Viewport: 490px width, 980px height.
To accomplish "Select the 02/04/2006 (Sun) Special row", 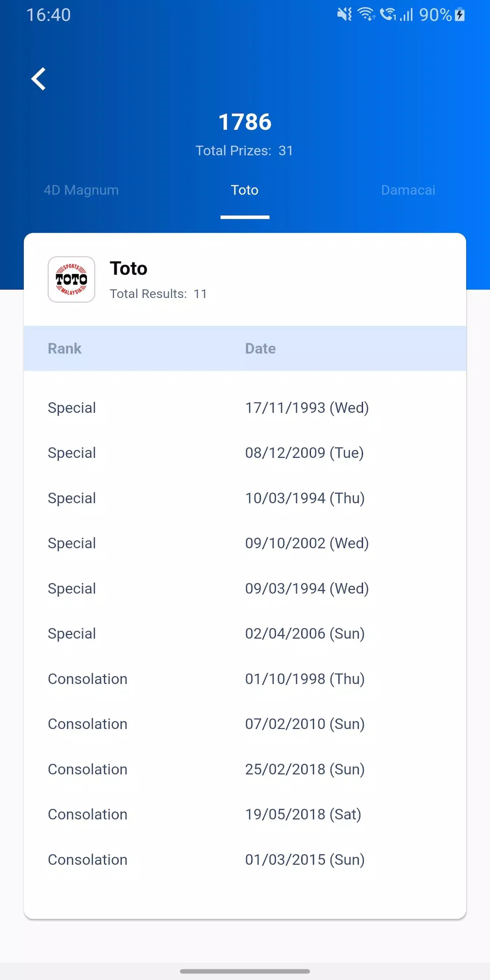I will pyautogui.click(x=245, y=634).
